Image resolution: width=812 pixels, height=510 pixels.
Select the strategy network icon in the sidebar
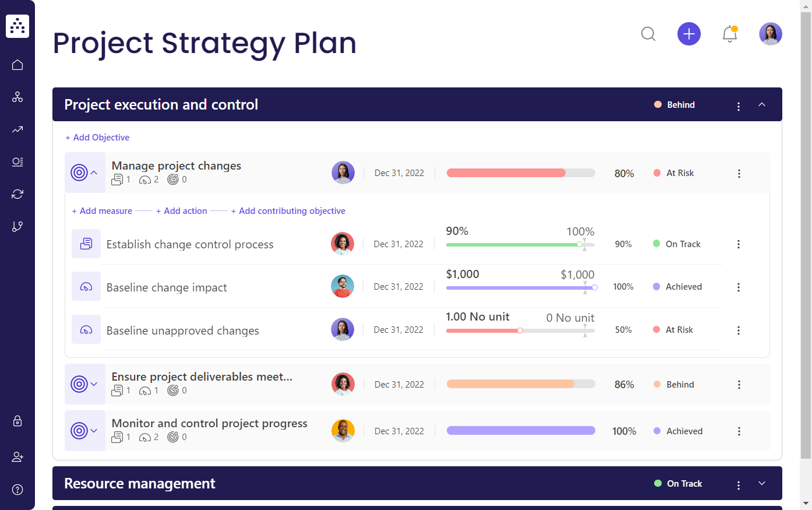click(17, 97)
